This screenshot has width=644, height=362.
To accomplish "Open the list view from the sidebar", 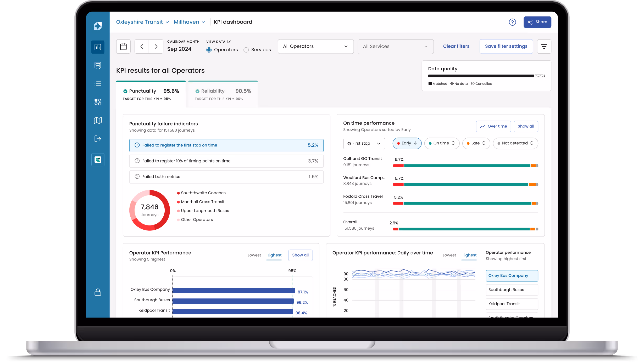I will click(x=98, y=84).
